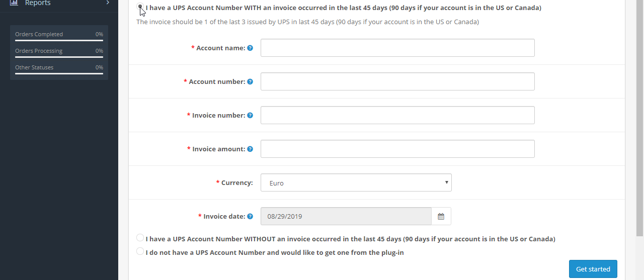Viewport: 644px width, 280px height.
Task: Choose the no UPS Account Number option
Action: pyautogui.click(x=140, y=251)
